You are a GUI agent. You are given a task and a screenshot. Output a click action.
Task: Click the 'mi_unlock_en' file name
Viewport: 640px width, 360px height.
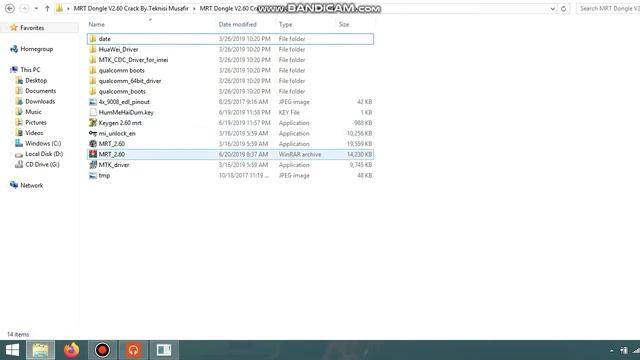(117, 133)
